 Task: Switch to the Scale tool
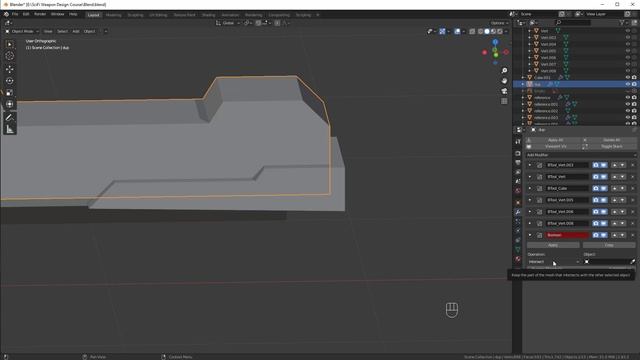(10, 93)
